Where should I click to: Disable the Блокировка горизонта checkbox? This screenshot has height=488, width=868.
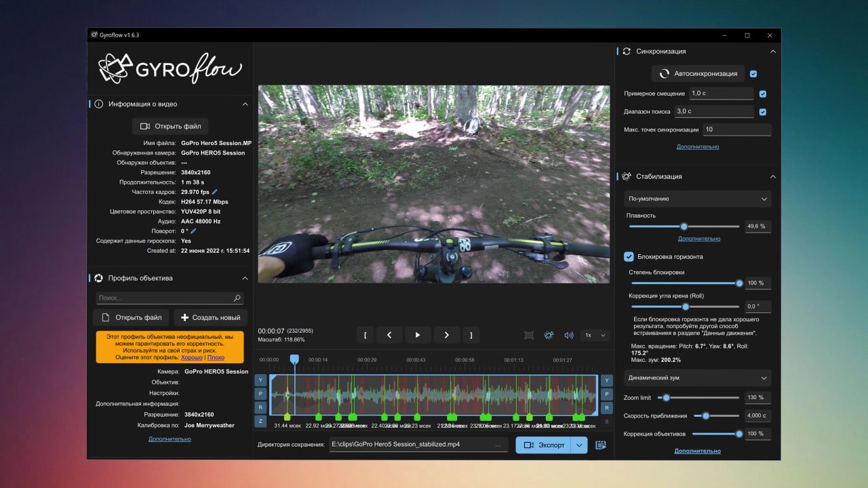[x=629, y=257]
